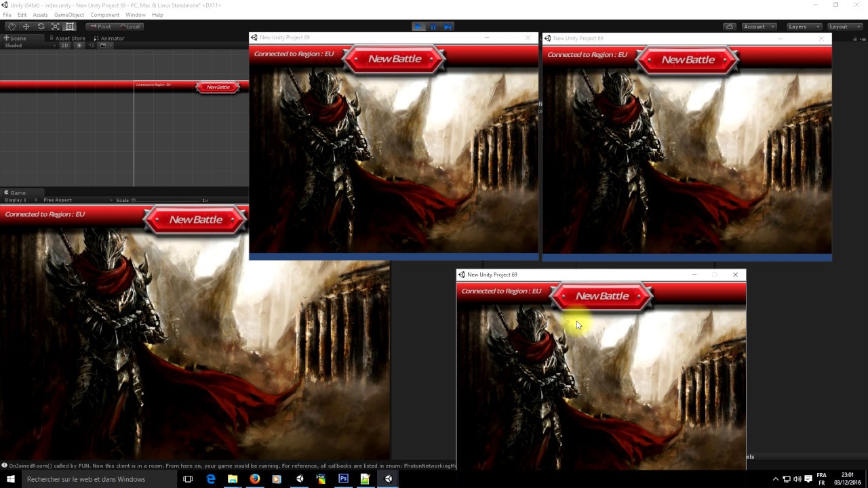Open the Layers dropdown

coord(804,26)
